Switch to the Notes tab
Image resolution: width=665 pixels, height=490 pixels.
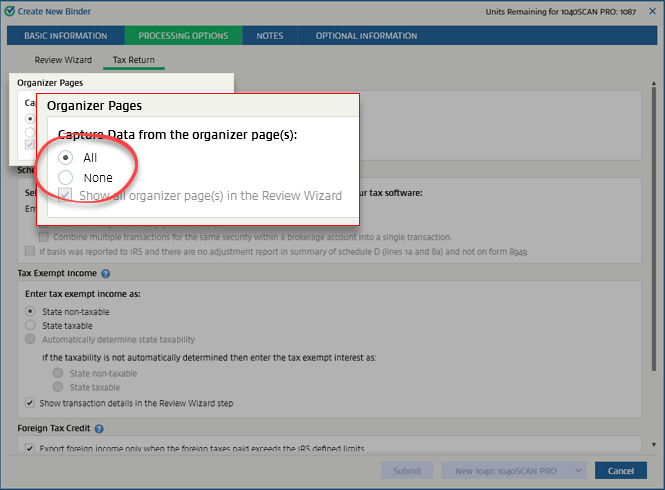tap(269, 36)
